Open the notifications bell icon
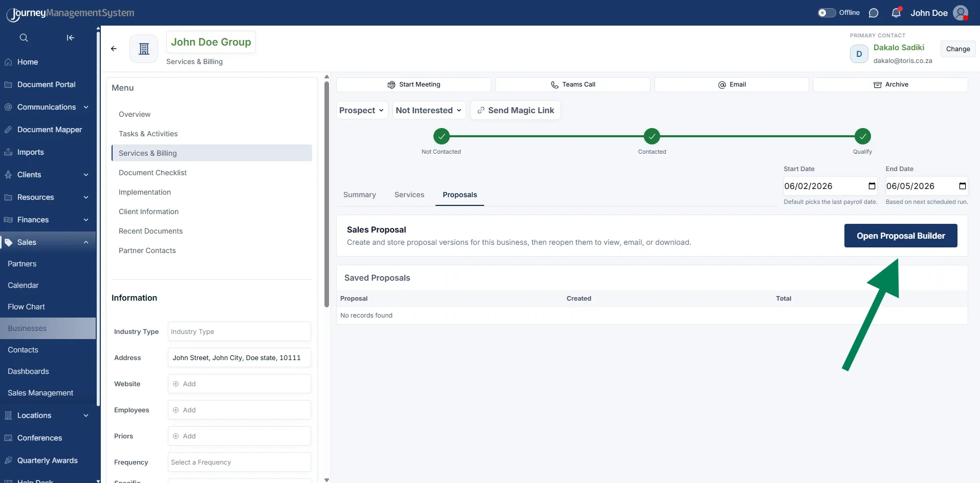980x483 pixels. pos(896,13)
